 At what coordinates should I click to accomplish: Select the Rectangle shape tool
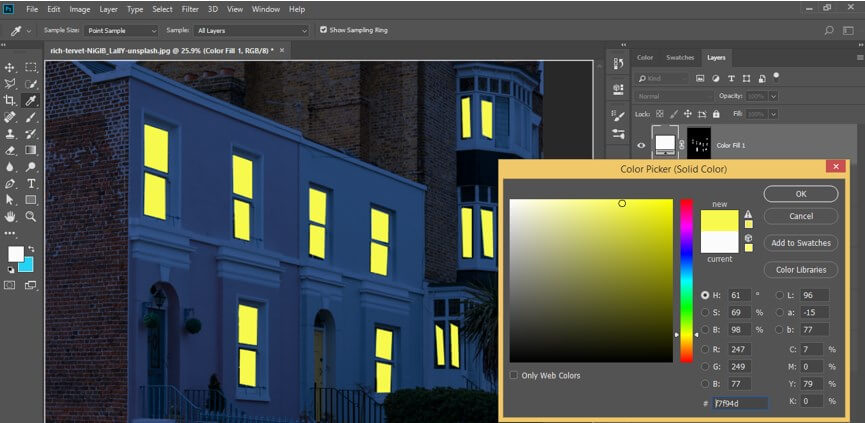point(31,200)
